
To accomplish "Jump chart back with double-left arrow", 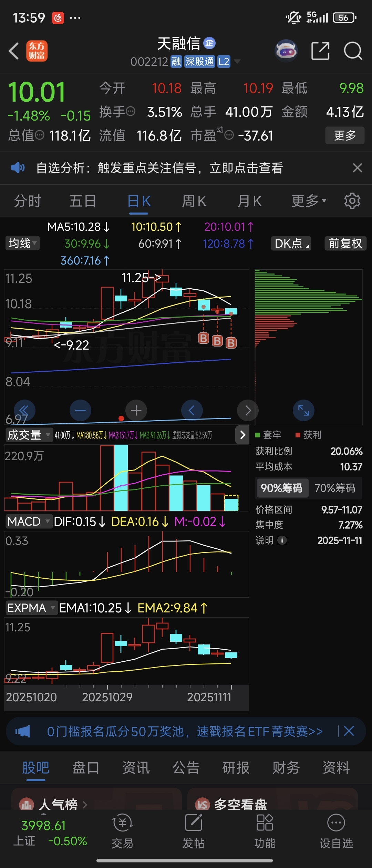I will 24,410.
